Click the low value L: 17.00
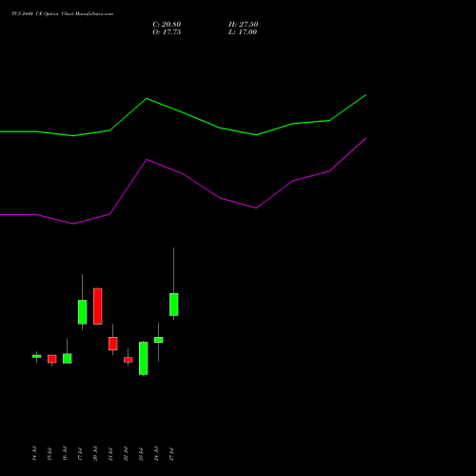This screenshot has height=476, width=476. 243,32
